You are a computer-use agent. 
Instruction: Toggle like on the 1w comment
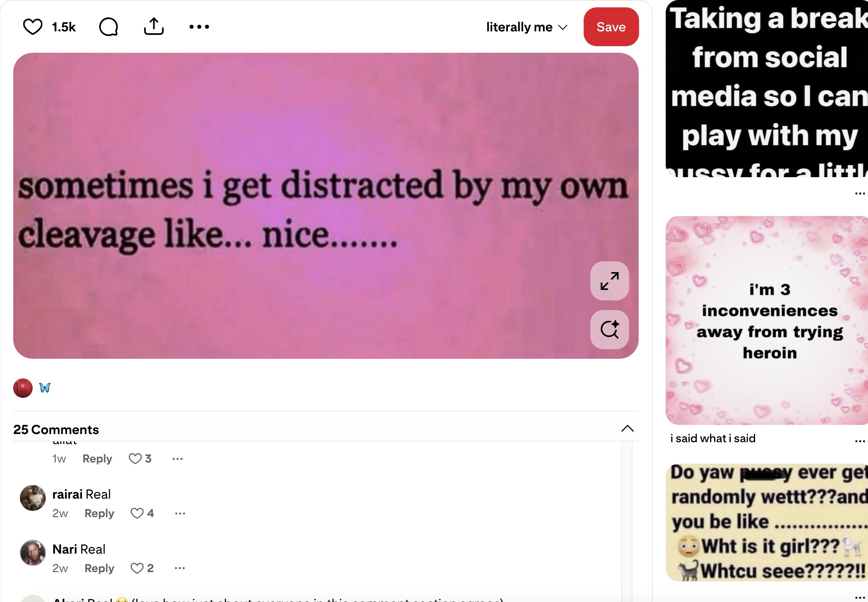[135, 459]
